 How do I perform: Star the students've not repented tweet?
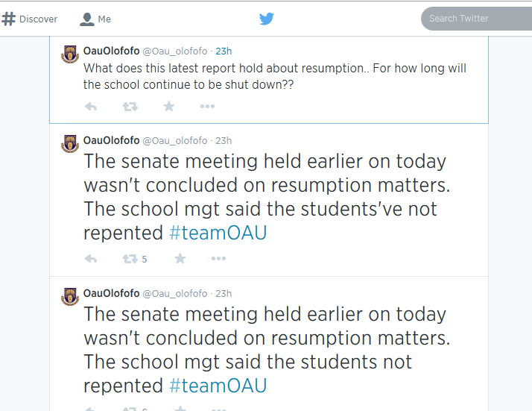(180, 259)
